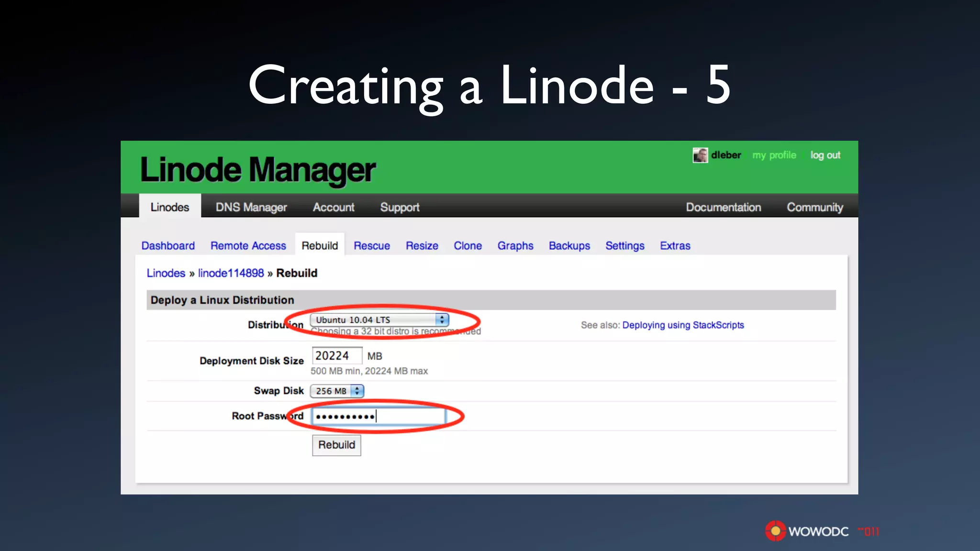Switch to the Dashboard tab
Image resolution: width=980 pixels, height=551 pixels.
pyautogui.click(x=168, y=246)
